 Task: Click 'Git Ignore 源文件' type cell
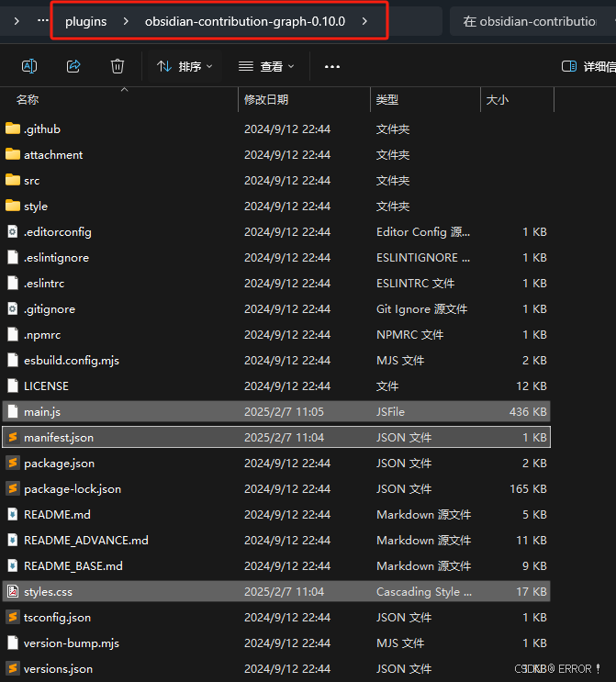(421, 309)
